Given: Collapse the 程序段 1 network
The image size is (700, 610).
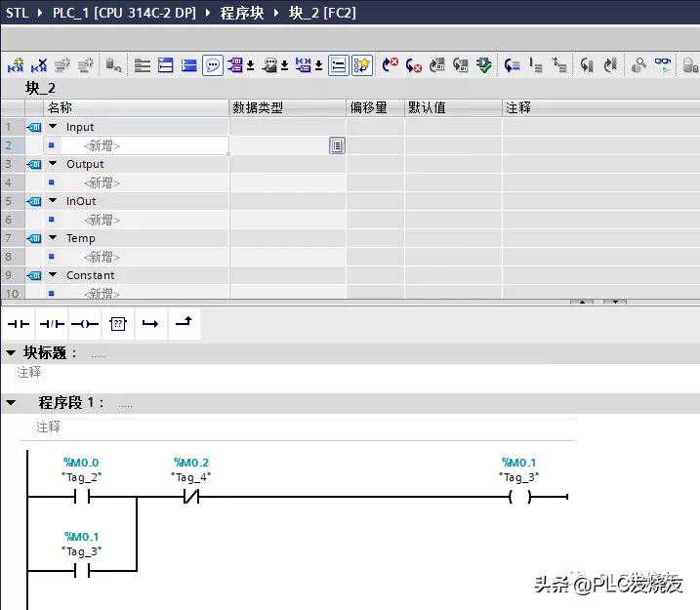Looking at the screenshot, I should pos(12,402).
